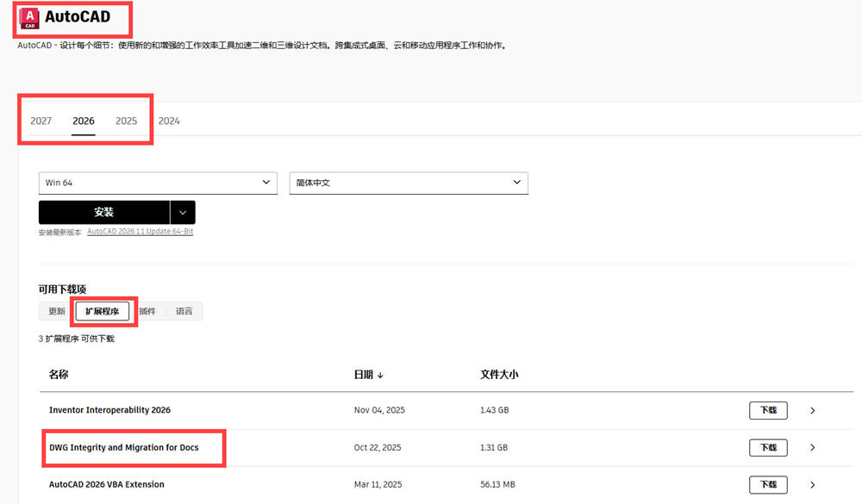Click the 可用下载项 section heading
862x504 pixels.
[62, 289]
